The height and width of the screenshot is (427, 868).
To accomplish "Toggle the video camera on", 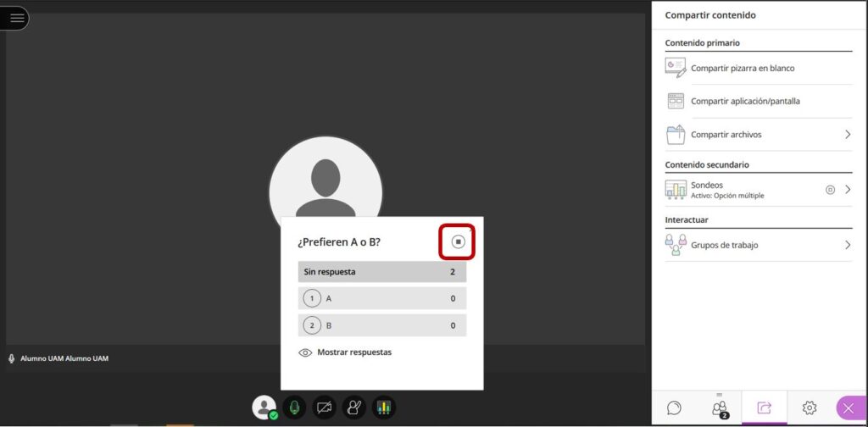I will coord(325,408).
